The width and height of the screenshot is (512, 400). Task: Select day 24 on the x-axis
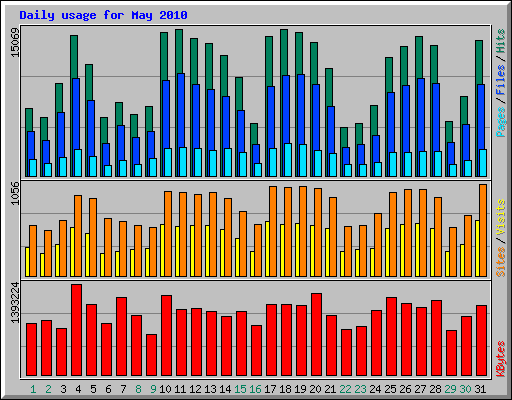pos(375,389)
